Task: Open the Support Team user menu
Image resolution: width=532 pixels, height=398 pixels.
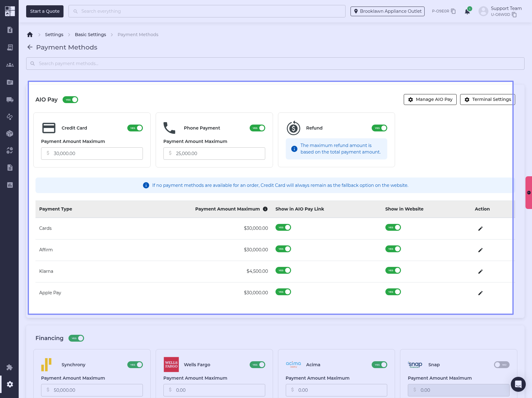Action: (x=501, y=11)
